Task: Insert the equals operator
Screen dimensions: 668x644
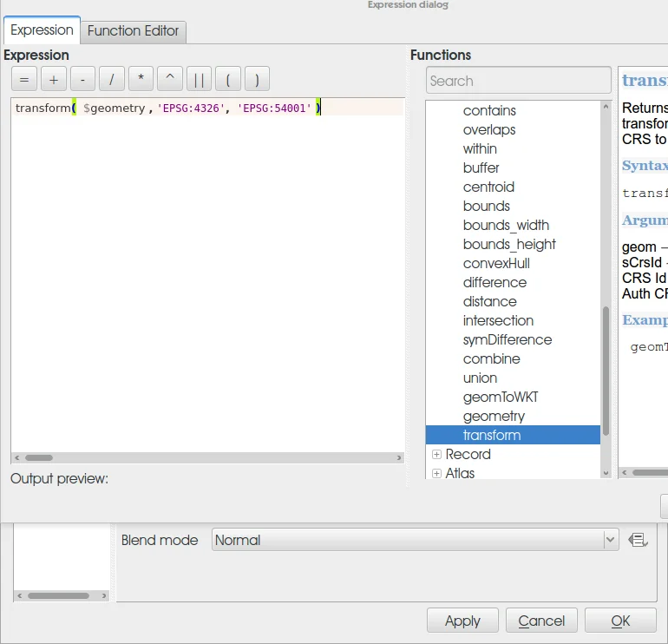Action: point(24,80)
